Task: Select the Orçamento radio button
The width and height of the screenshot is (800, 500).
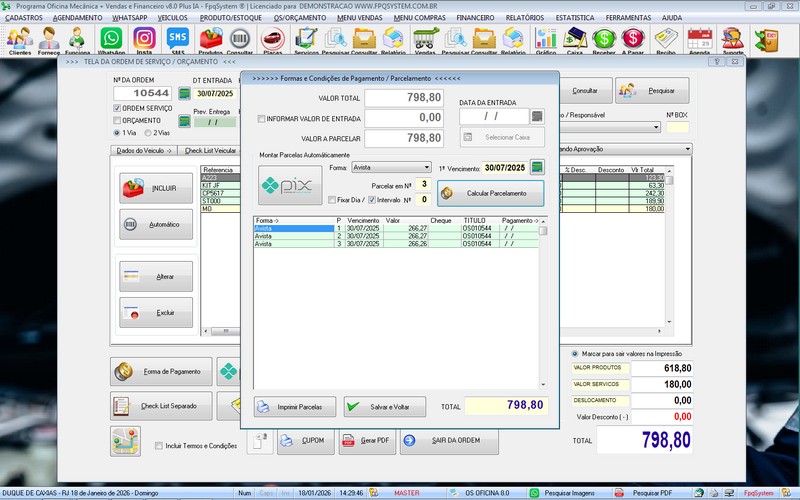Action: tap(116, 120)
